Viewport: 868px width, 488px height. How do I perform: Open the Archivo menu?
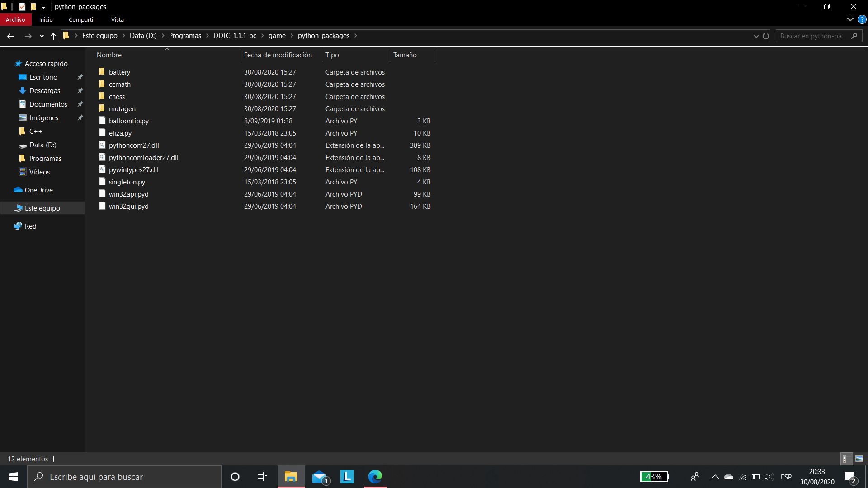tap(15, 20)
